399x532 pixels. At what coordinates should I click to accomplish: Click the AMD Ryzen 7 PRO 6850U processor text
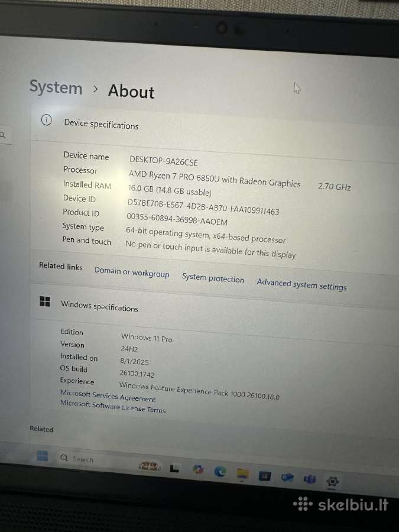[215, 179]
